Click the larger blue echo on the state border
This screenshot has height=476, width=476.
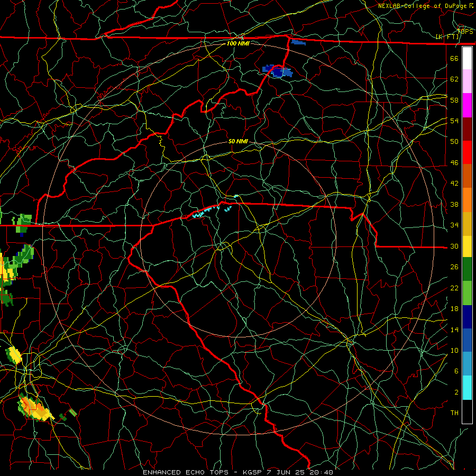277,71
